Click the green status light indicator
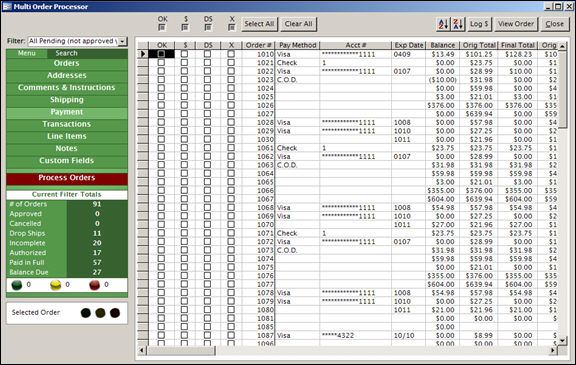This screenshot has width=576, height=365. pyautogui.click(x=17, y=285)
